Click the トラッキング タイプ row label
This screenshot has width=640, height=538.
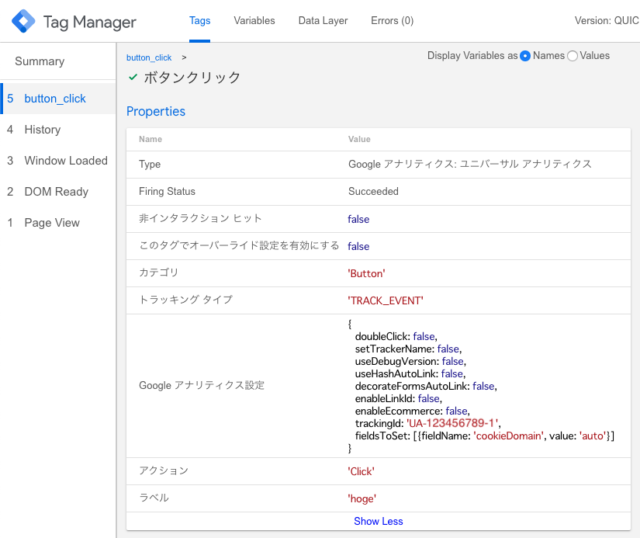(186, 300)
